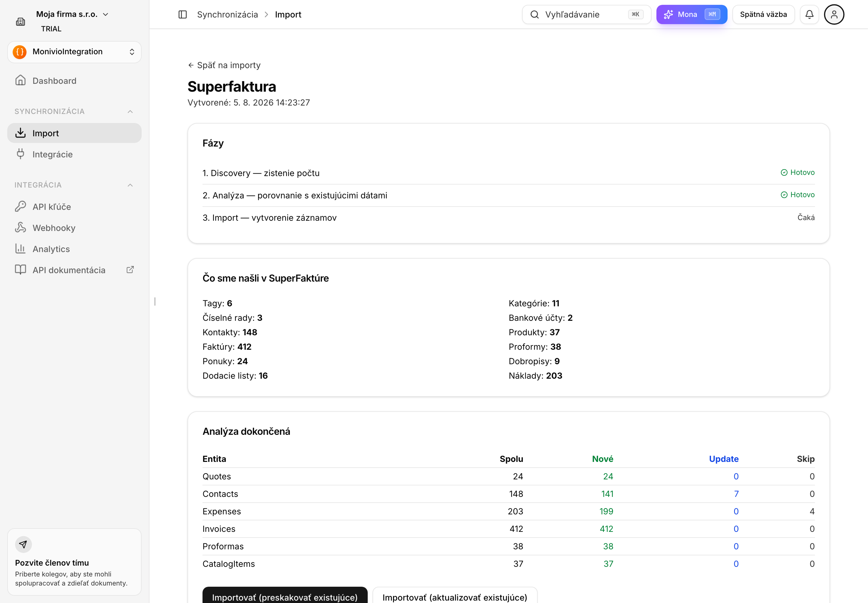Image resolution: width=868 pixels, height=603 pixels.
Task: Click the Pozvite členov tímu card
Action: [x=74, y=562]
